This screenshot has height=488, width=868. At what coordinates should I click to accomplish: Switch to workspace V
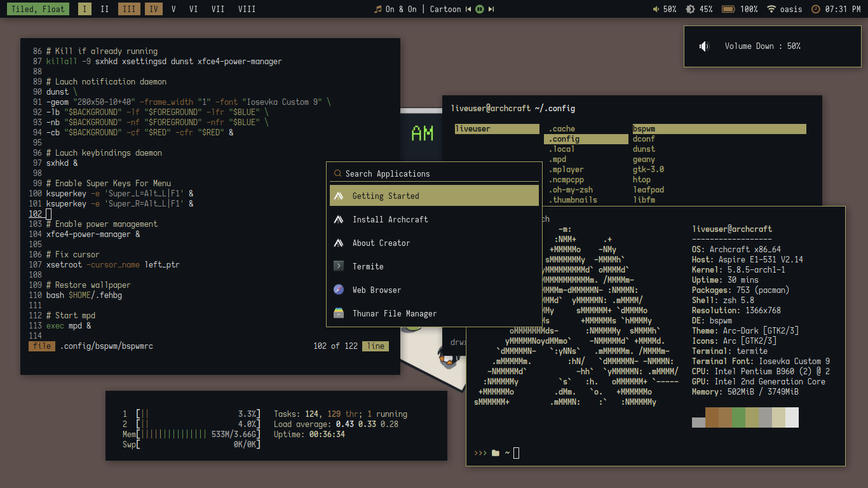click(173, 10)
